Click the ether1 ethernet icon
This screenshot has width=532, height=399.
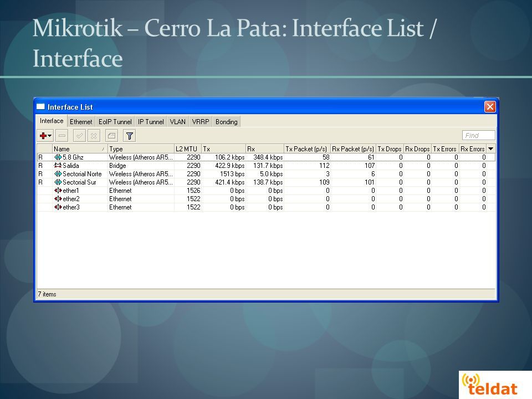point(58,190)
